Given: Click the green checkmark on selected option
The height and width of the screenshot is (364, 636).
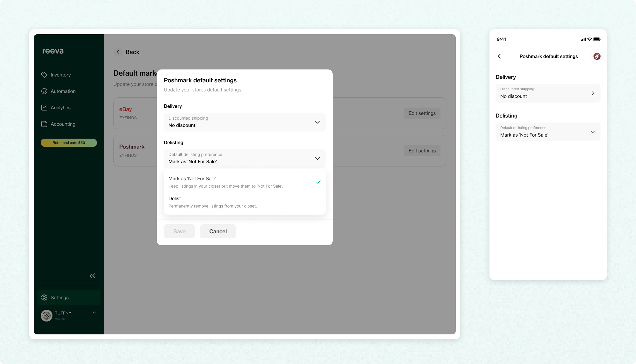Looking at the screenshot, I should [x=318, y=182].
